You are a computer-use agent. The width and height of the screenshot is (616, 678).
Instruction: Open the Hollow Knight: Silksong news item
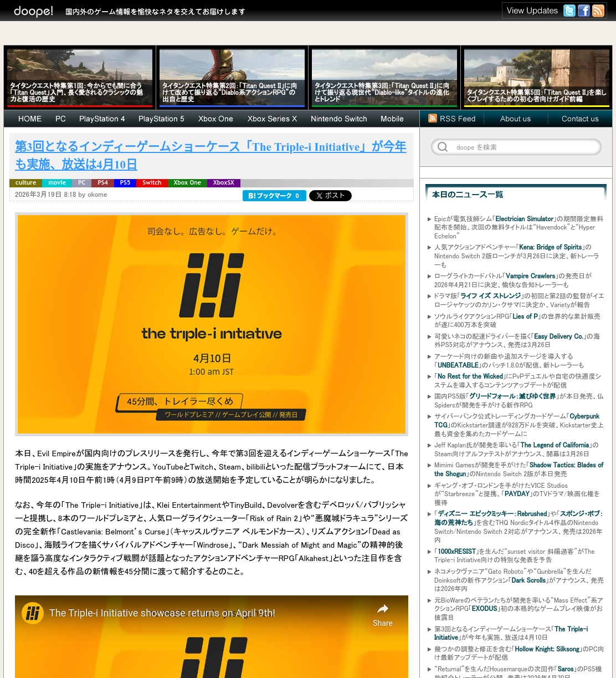519,653
